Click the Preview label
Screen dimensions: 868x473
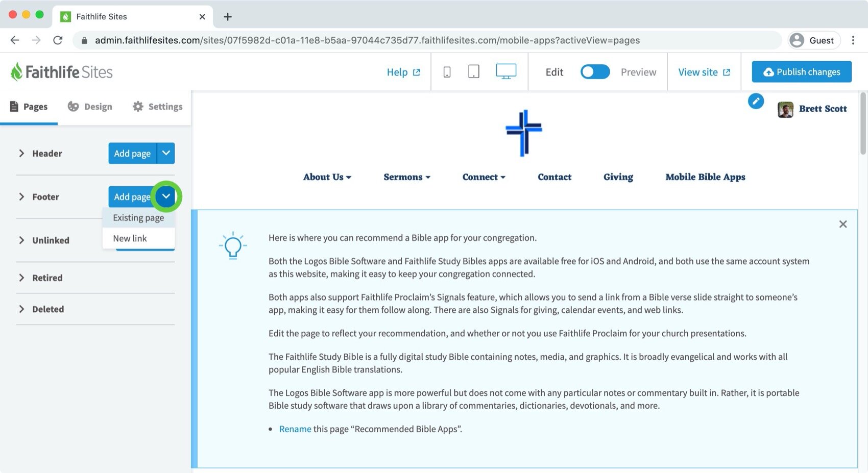(638, 72)
